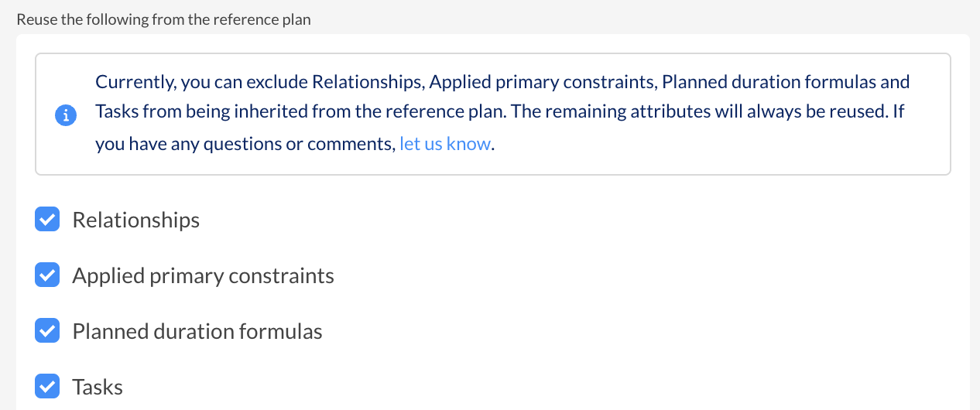Click the blue info icon in the notice
The image size is (980, 410).
tap(66, 115)
